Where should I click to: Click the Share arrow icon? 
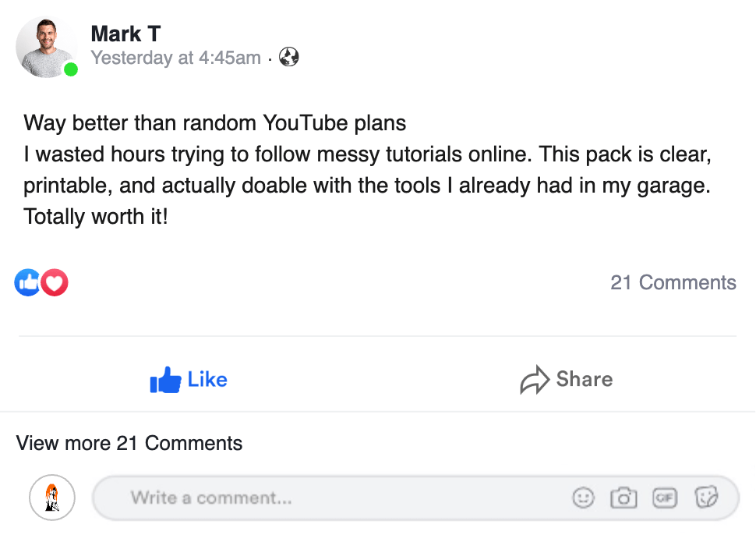535,381
